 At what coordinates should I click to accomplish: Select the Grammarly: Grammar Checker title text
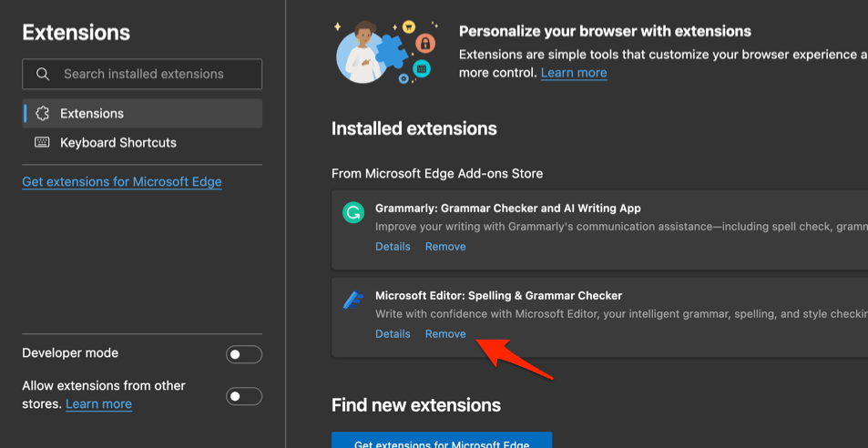(x=507, y=209)
